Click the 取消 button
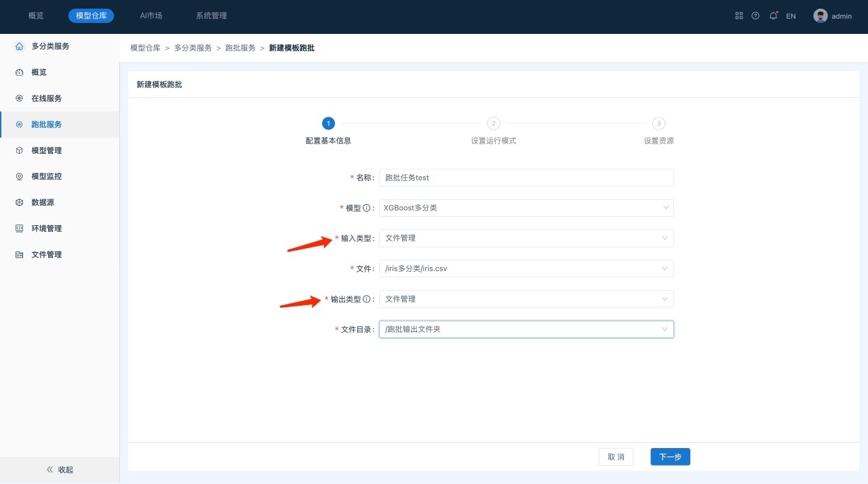This screenshot has width=868, height=484. tap(616, 457)
